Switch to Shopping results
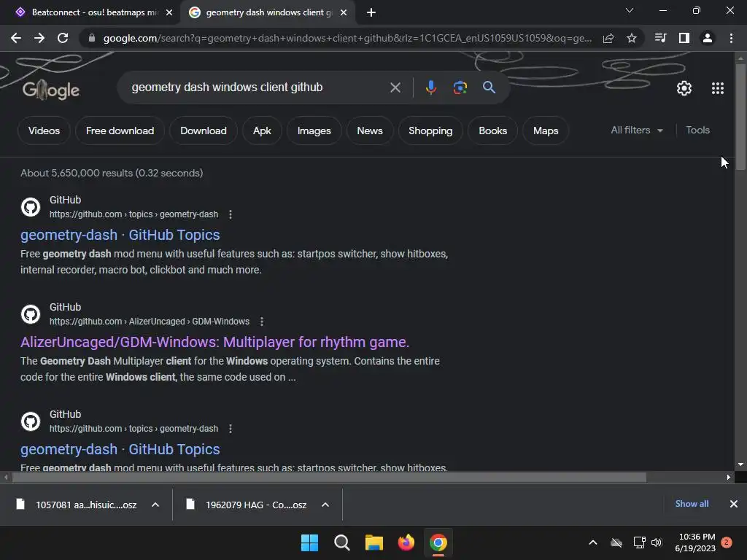The height and width of the screenshot is (560, 747). tap(430, 131)
